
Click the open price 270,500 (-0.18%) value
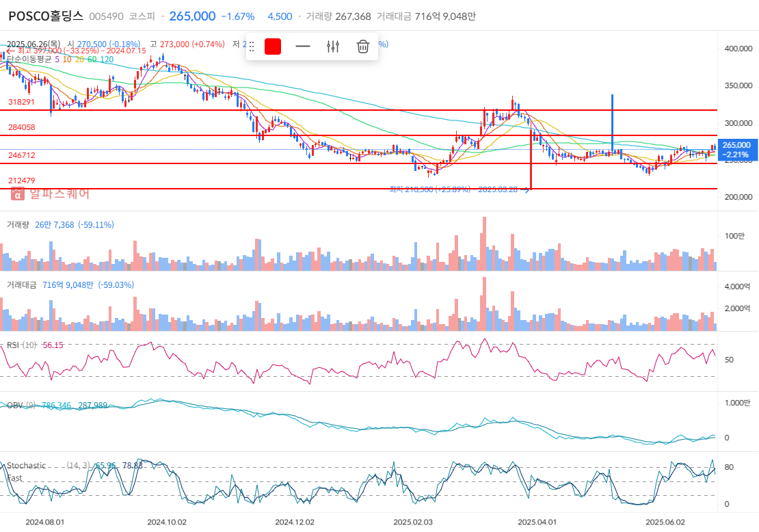109,44
